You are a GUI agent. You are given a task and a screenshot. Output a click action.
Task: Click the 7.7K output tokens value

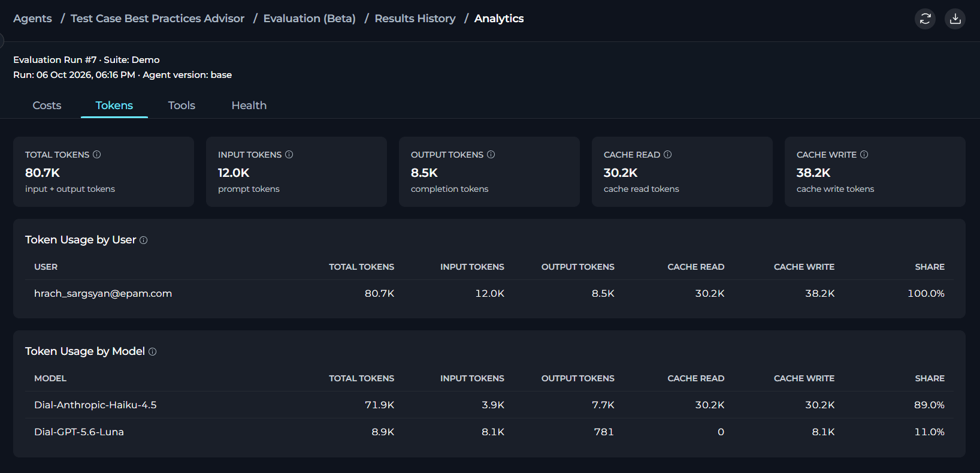click(x=603, y=405)
